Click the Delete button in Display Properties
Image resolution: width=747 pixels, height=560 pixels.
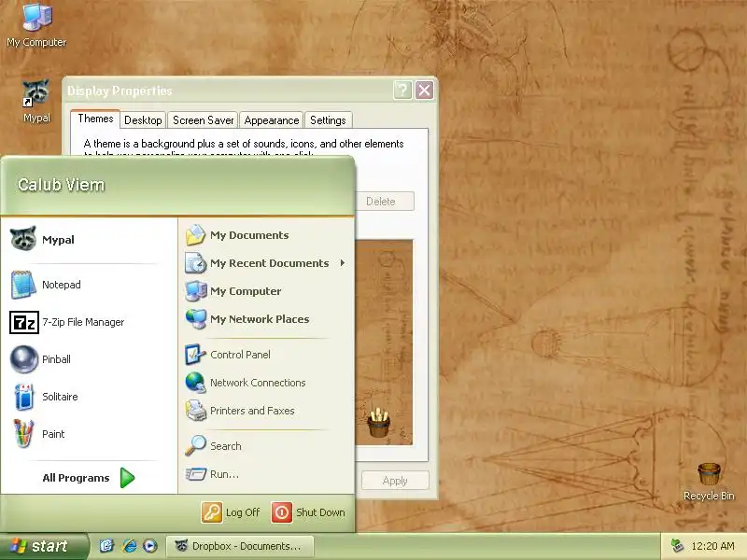[385, 202]
